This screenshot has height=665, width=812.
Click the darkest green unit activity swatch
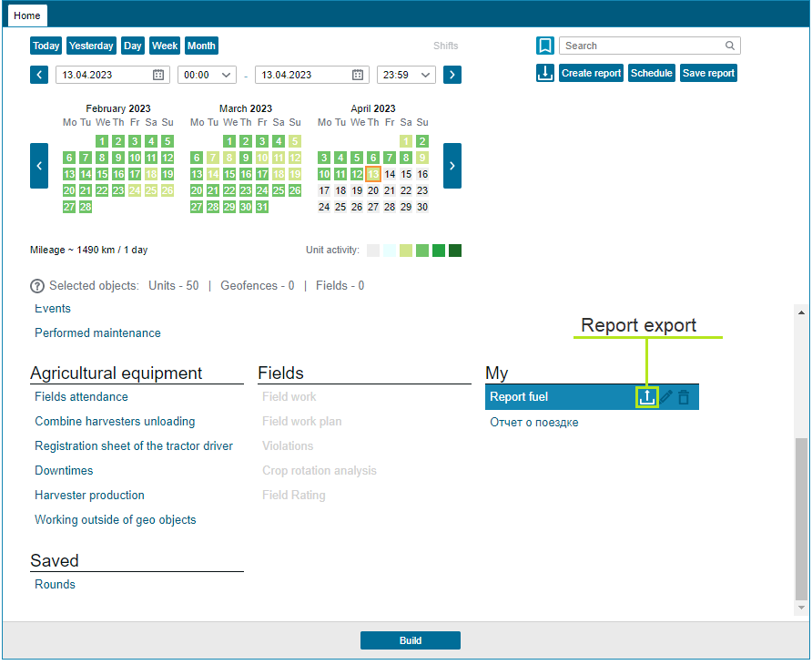(x=454, y=251)
